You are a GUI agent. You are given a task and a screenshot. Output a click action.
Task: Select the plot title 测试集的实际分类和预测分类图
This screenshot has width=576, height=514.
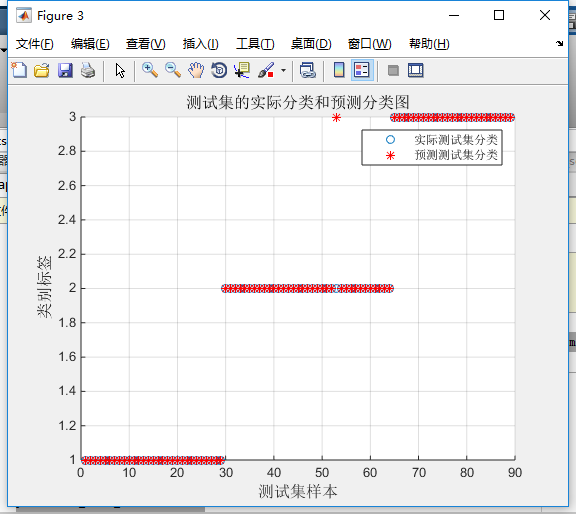298,102
